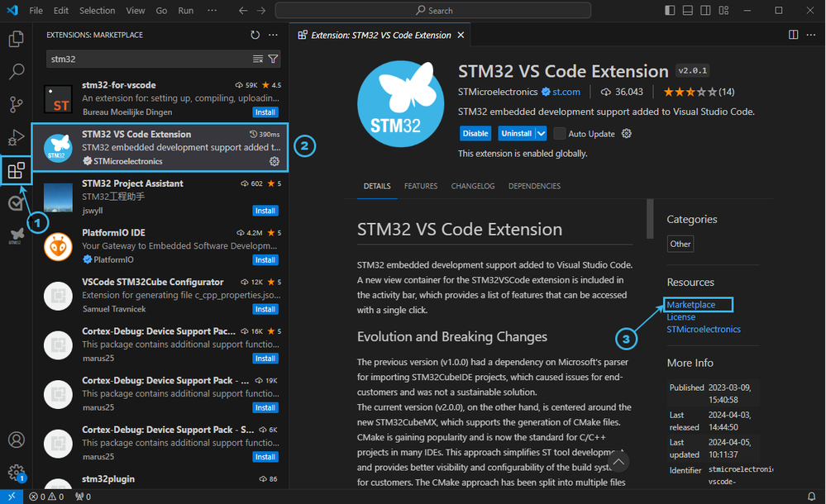Open the Testing view icon
Viewport: 826px width, 504px height.
pyautogui.click(x=17, y=202)
